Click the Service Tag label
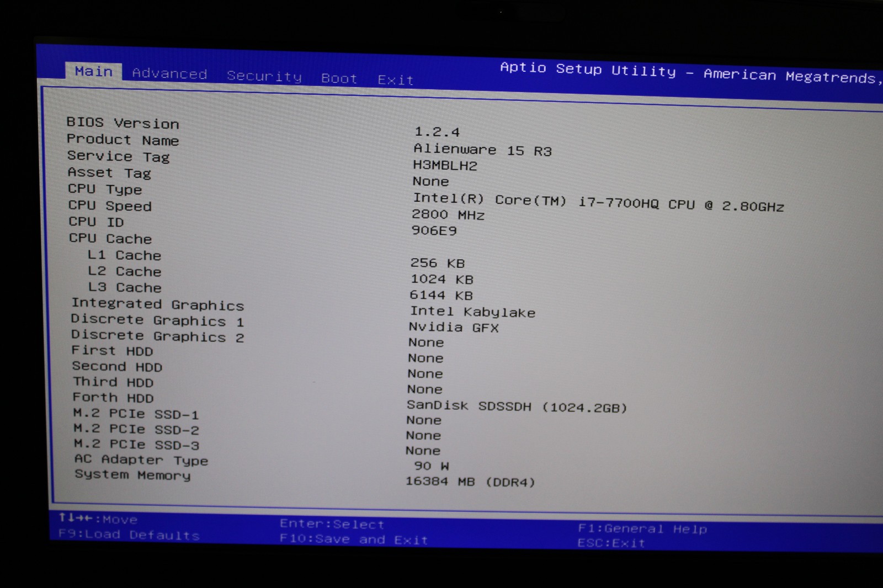 pos(118,156)
